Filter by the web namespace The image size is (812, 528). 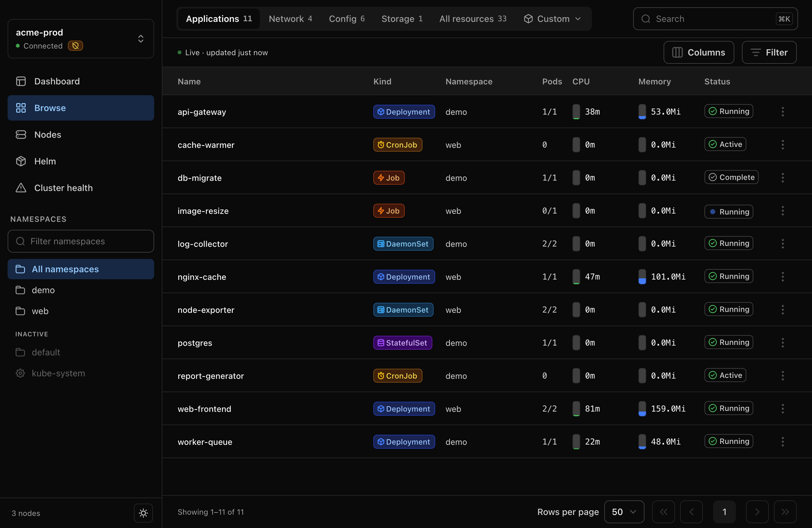pyautogui.click(x=81, y=311)
